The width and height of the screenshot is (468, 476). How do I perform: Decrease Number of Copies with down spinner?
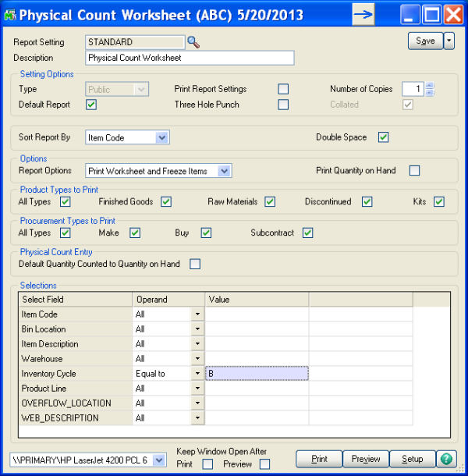point(429,93)
